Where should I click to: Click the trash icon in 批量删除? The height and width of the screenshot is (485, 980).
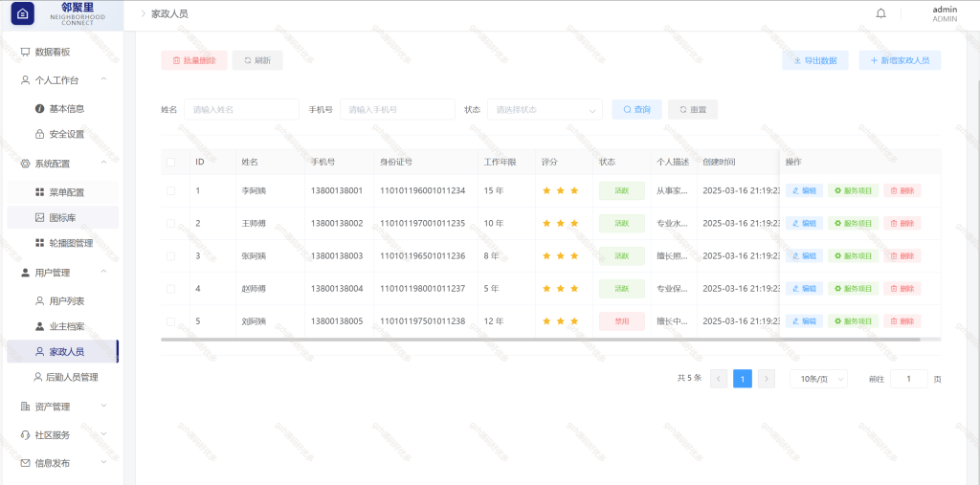(176, 60)
